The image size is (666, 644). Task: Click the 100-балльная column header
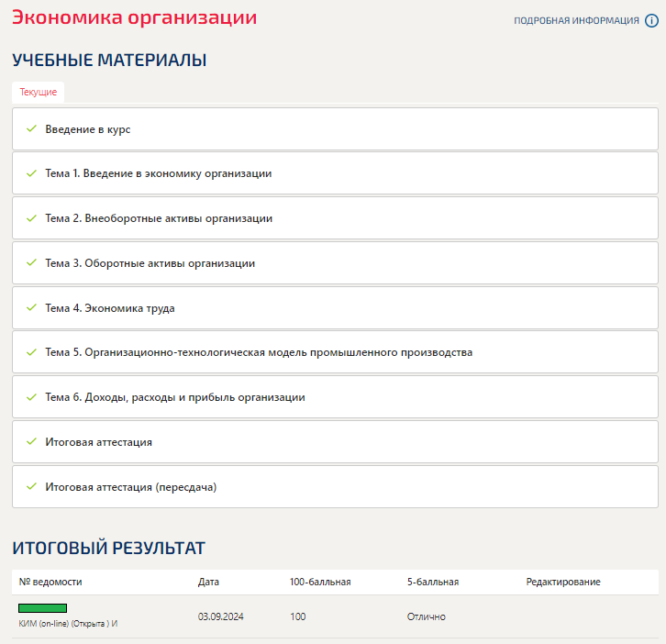tap(320, 582)
